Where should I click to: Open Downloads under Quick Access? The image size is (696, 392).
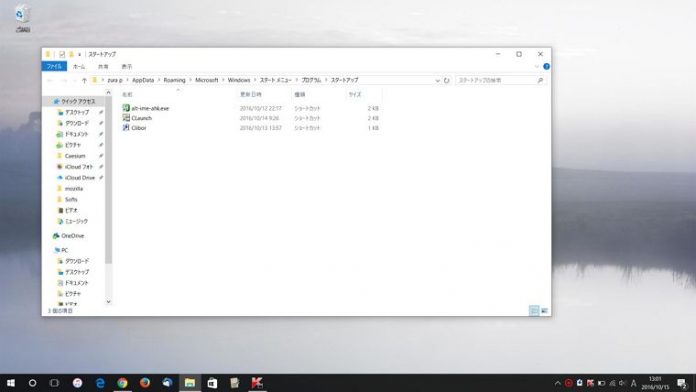click(x=77, y=123)
